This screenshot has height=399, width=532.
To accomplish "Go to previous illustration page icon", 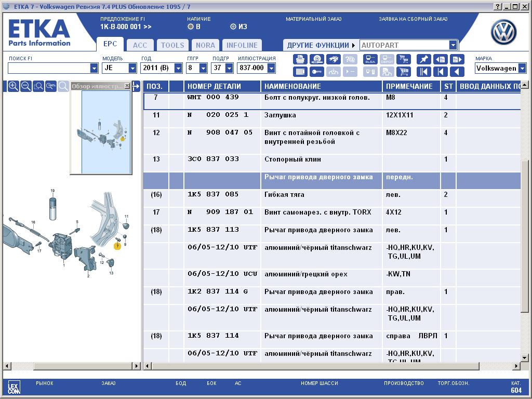I will (x=441, y=59).
